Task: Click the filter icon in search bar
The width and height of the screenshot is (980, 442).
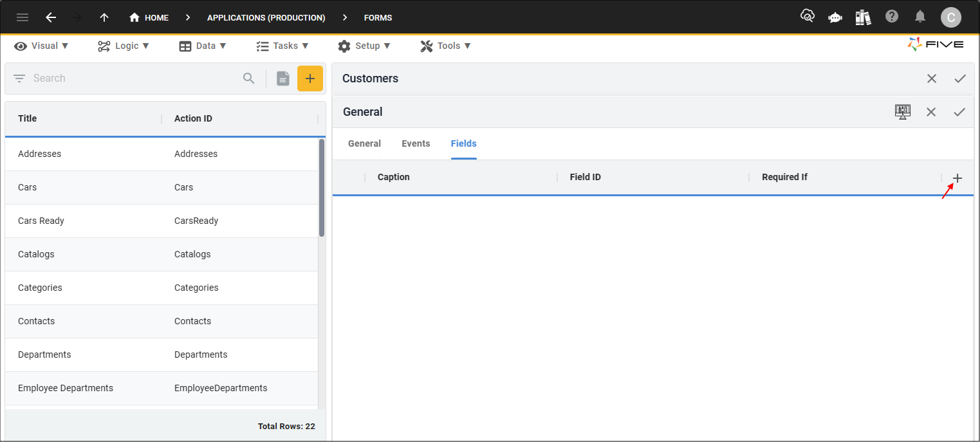Action: (19, 78)
